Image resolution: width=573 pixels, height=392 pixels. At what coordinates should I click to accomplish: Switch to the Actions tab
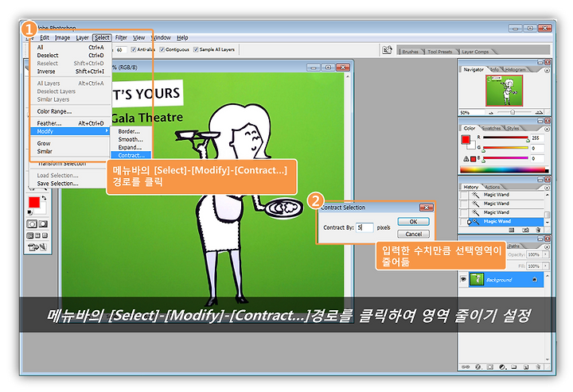(493, 187)
